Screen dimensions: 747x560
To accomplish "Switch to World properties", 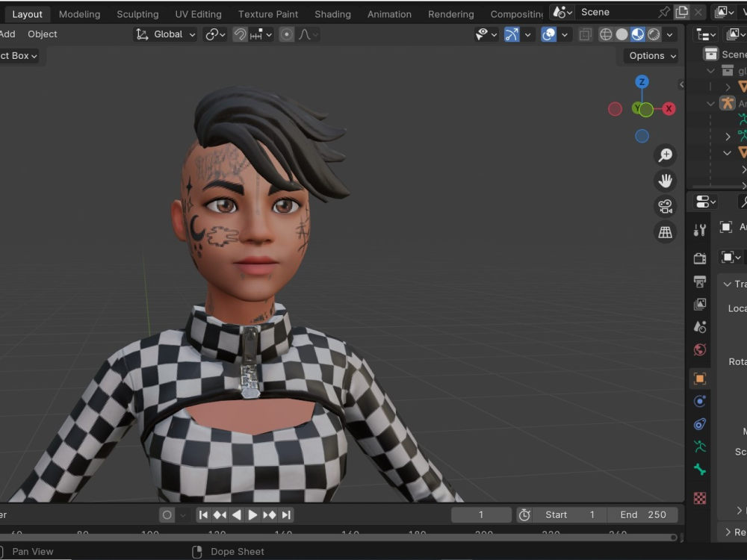I will coord(699,349).
